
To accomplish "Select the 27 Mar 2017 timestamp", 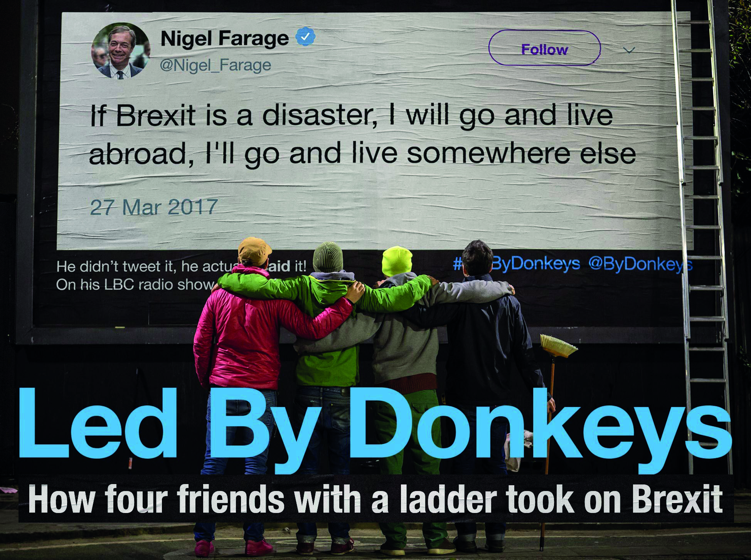I will coord(154,207).
